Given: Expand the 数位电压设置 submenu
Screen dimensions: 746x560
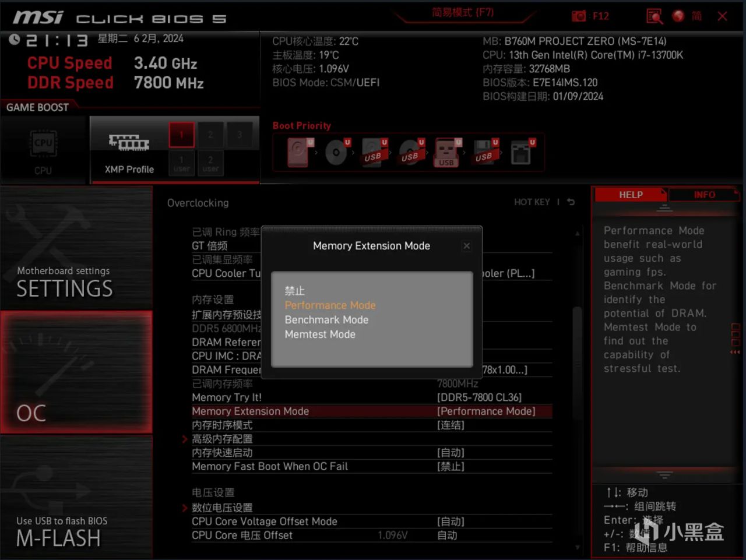Looking at the screenshot, I should click(222, 508).
